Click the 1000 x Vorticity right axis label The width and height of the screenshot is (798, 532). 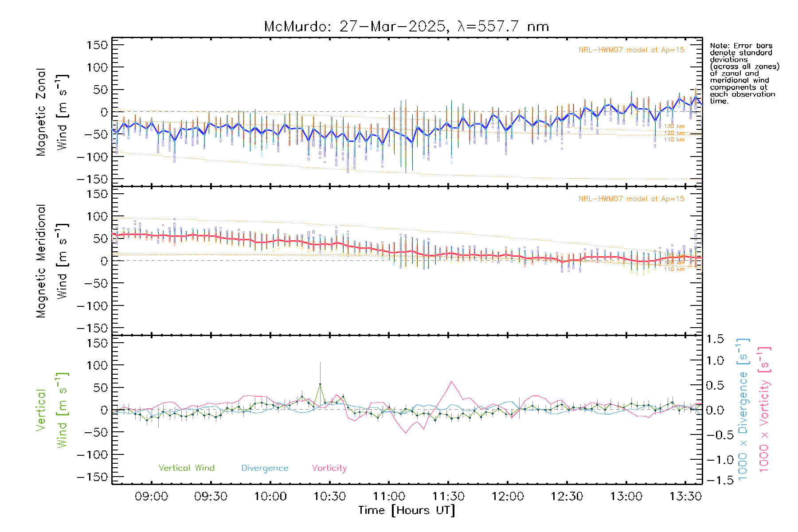click(x=764, y=410)
